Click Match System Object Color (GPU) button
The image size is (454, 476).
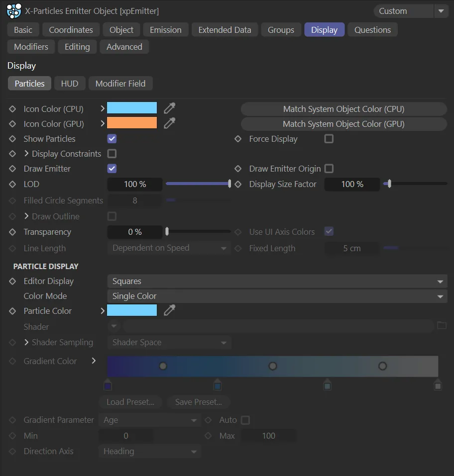pos(343,124)
